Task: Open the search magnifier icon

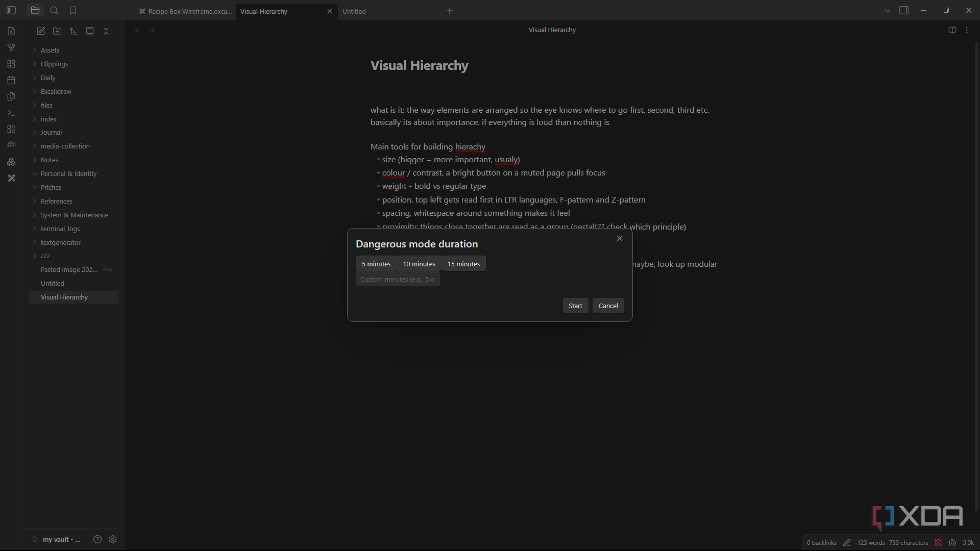Action: (54, 10)
